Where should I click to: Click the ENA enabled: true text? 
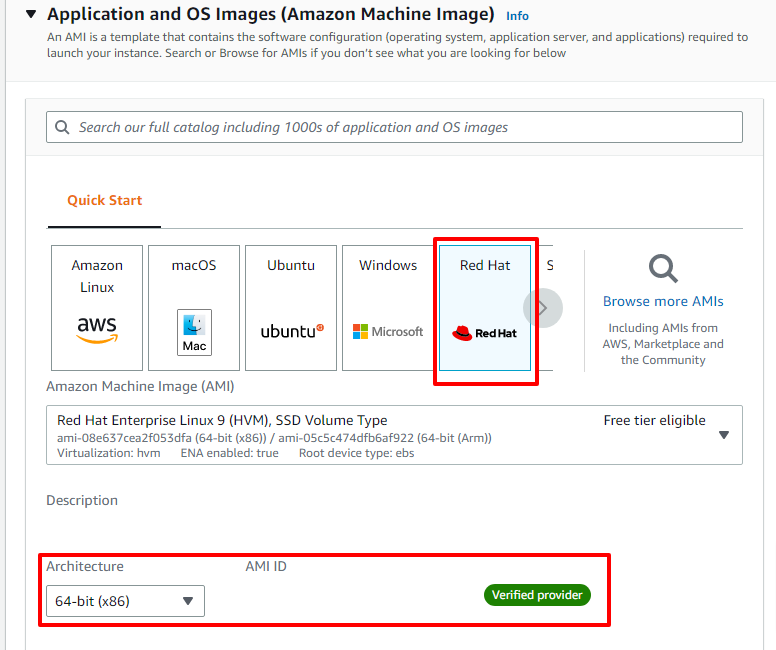[x=230, y=453]
